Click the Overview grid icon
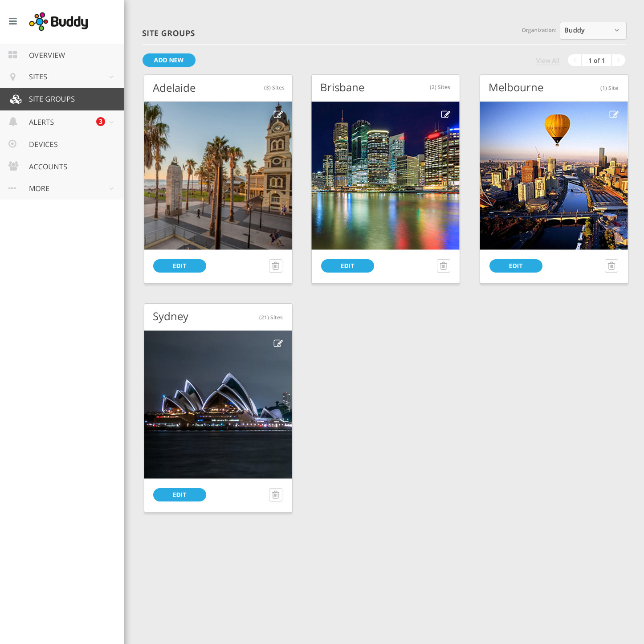Viewport: 644px width, 644px height. [x=13, y=55]
